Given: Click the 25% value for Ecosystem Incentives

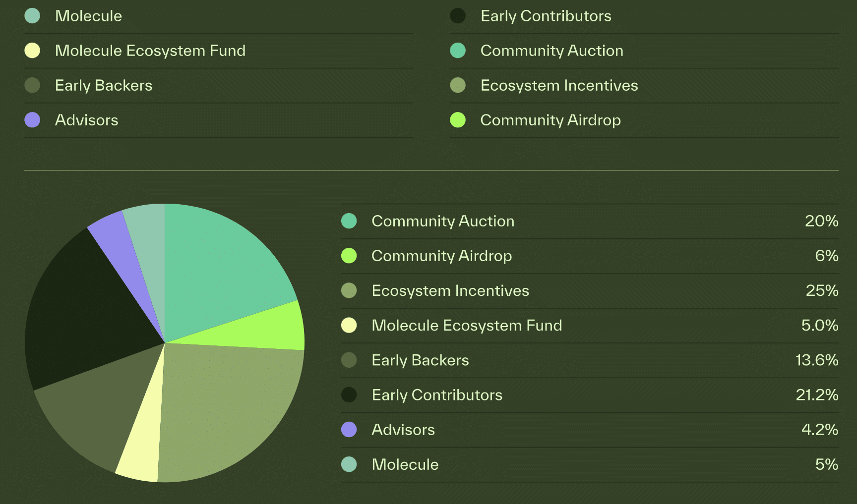Looking at the screenshot, I should point(822,290).
